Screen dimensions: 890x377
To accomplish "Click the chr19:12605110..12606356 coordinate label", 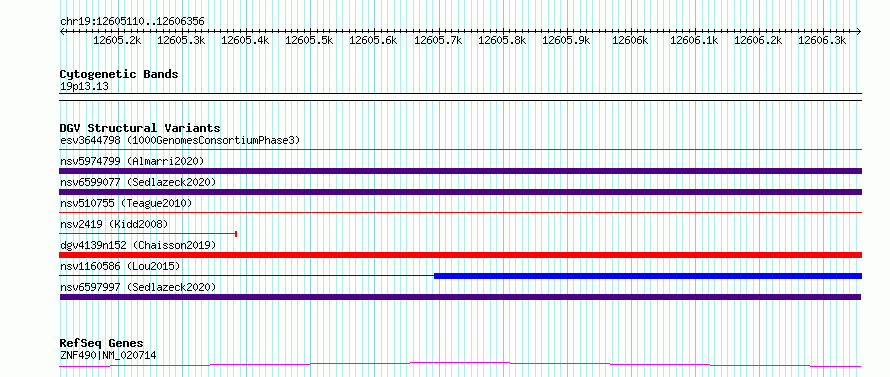I will click(132, 22).
